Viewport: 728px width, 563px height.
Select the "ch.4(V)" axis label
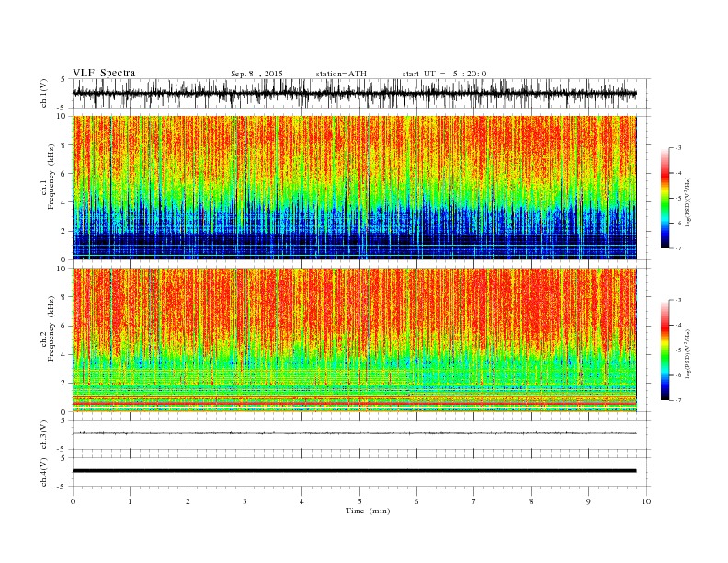tap(44, 472)
